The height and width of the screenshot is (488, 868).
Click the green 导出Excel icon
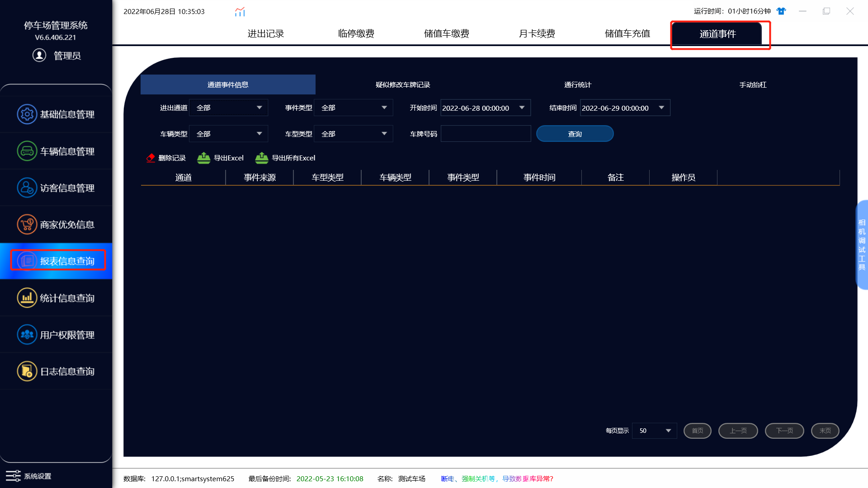tap(204, 158)
